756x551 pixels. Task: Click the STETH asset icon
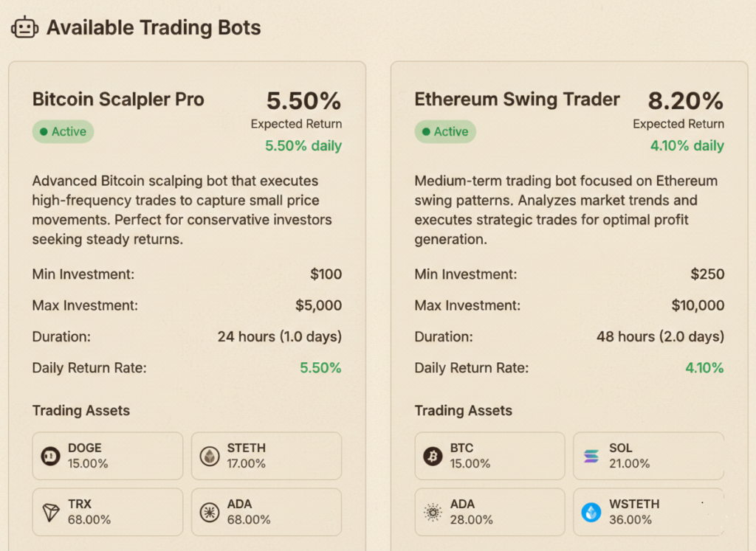[210, 456]
